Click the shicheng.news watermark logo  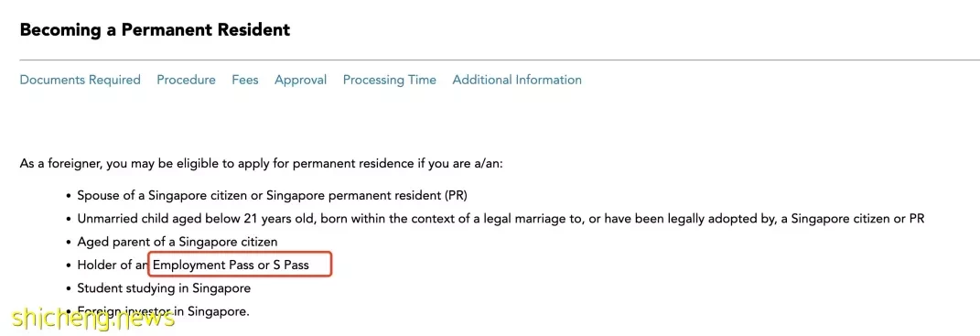(x=93, y=318)
